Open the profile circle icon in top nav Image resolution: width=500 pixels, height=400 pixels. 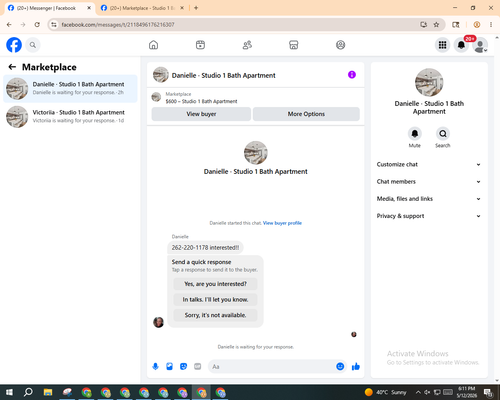click(340, 45)
